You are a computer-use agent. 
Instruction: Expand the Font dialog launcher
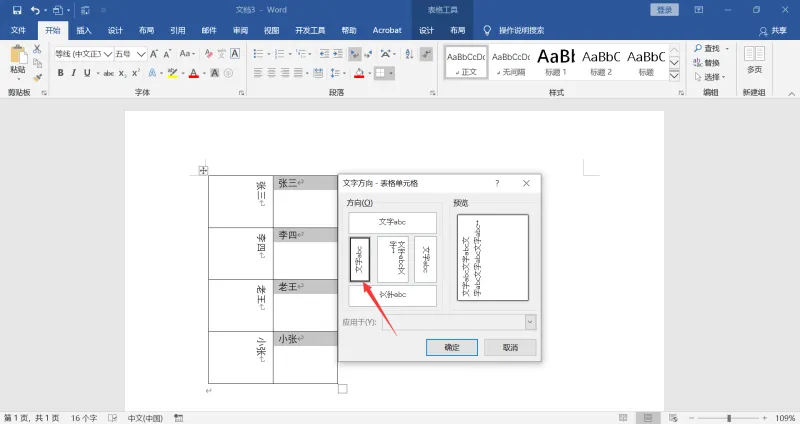point(241,93)
